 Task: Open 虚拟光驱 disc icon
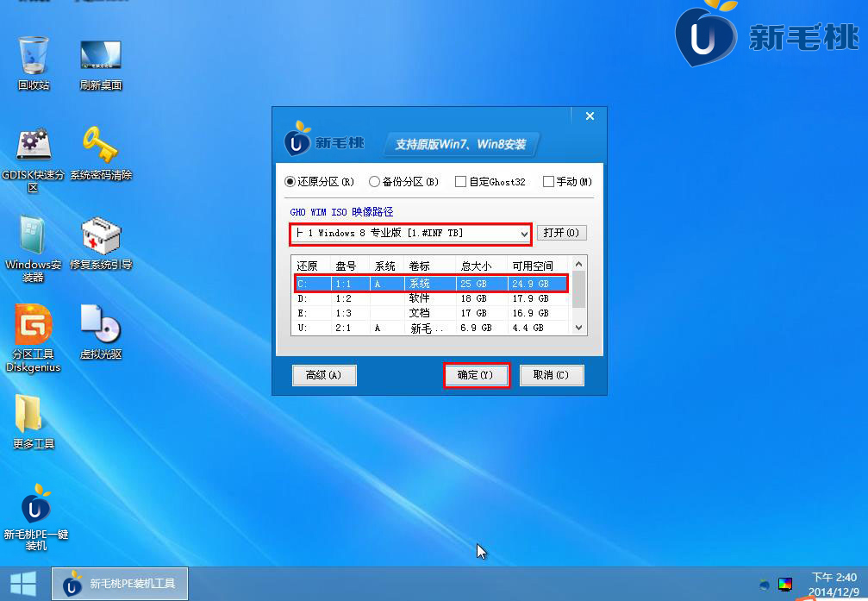(101, 332)
